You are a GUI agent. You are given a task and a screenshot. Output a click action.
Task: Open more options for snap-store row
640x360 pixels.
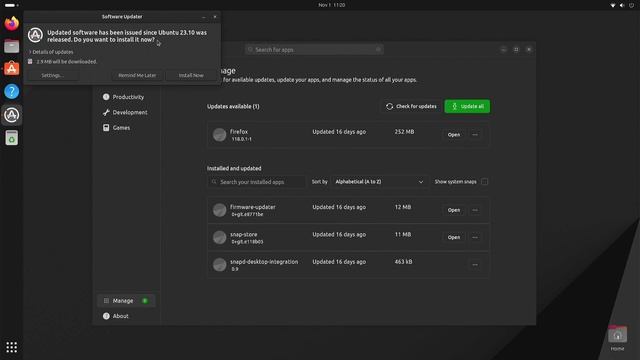tap(475, 237)
